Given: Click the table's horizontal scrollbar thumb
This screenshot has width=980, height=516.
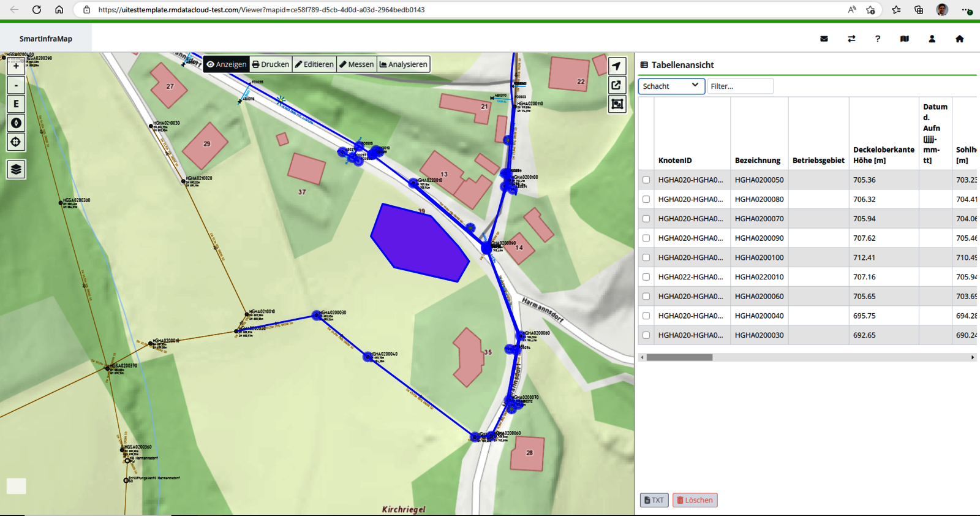Looking at the screenshot, I should pyautogui.click(x=679, y=357).
